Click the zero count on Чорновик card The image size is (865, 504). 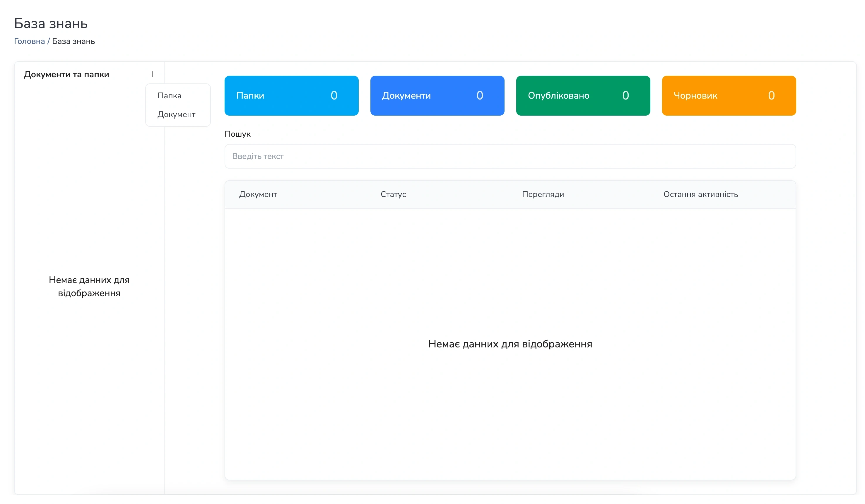tap(772, 96)
